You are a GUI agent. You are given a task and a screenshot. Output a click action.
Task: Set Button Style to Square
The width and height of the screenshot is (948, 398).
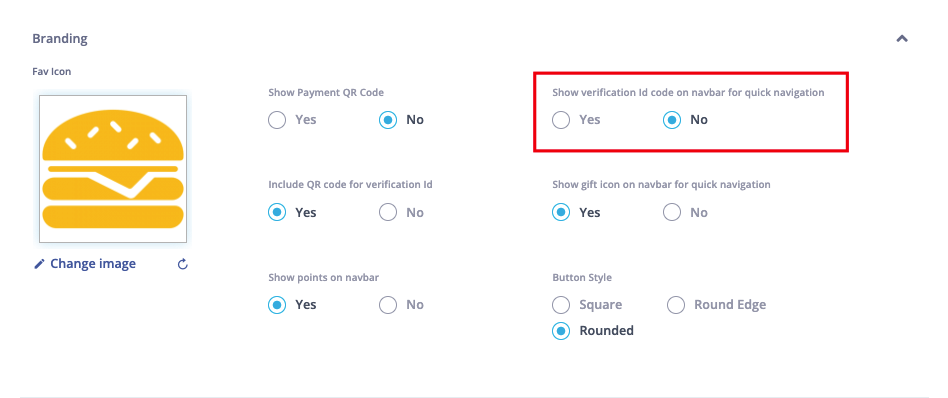561,305
